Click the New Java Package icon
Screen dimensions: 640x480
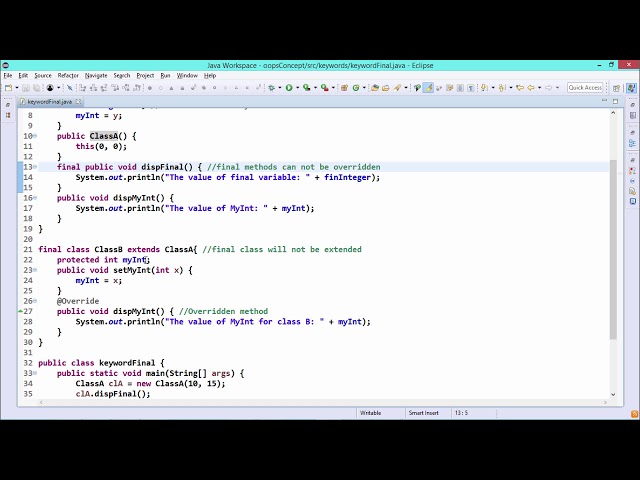click(344, 88)
